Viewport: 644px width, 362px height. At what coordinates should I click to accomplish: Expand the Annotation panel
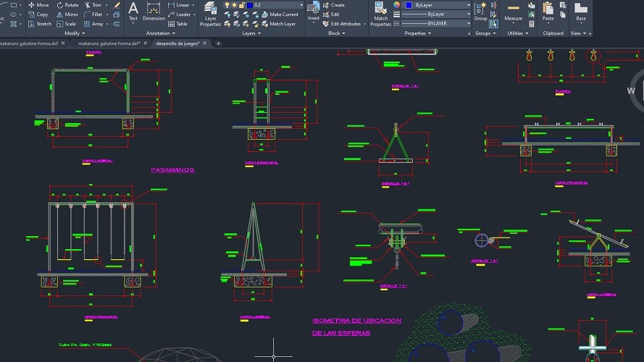[161, 33]
